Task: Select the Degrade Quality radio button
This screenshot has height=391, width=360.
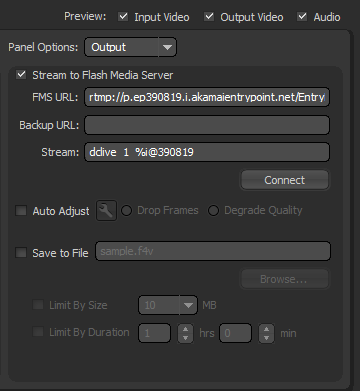Action: (213, 211)
